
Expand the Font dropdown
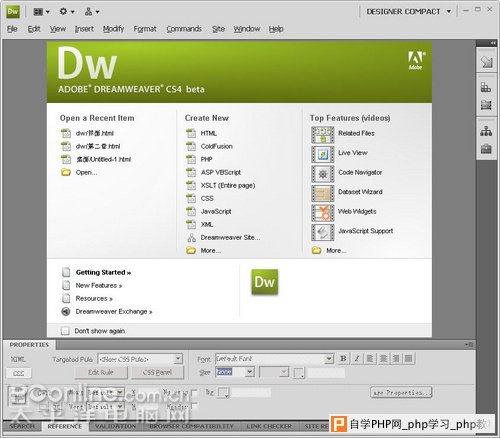click(329, 359)
